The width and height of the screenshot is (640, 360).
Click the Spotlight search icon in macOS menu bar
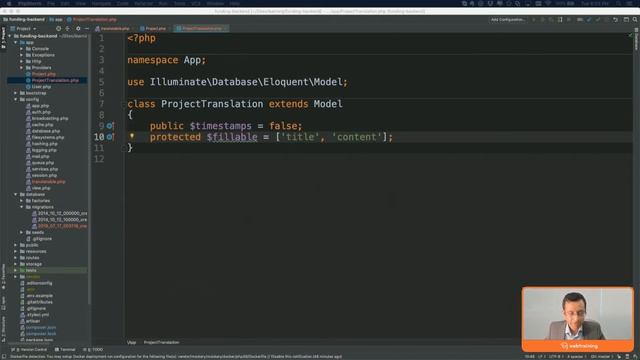tap(619, 3)
